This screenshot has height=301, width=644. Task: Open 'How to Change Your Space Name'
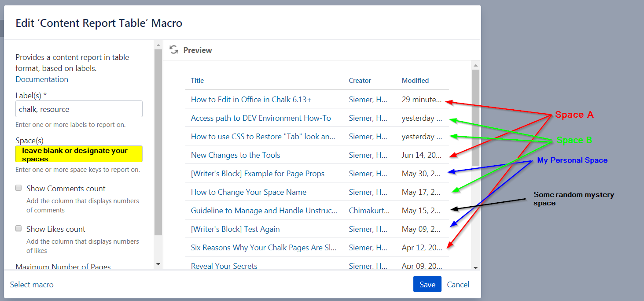(249, 192)
